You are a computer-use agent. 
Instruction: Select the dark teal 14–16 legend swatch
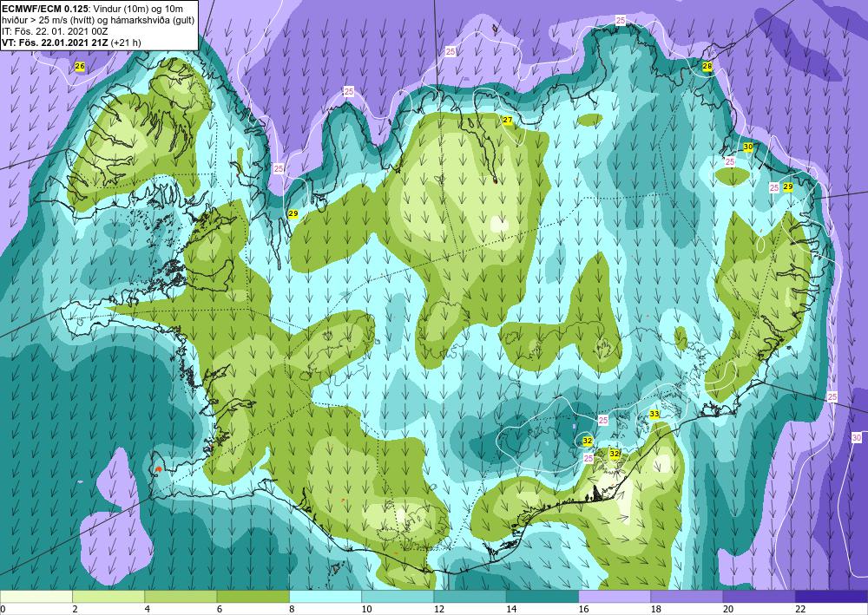(x=542, y=597)
